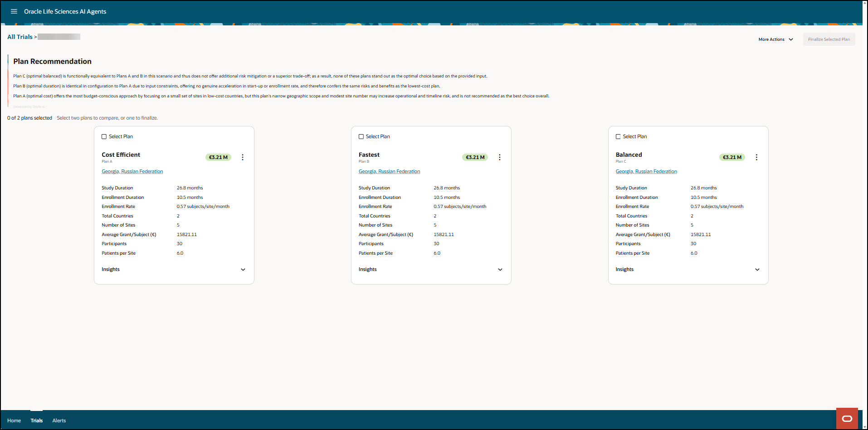The height and width of the screenshot is (430, 868).
Task: Click the €3.21 M badge on Balanced
Action: tap(732, 157)
